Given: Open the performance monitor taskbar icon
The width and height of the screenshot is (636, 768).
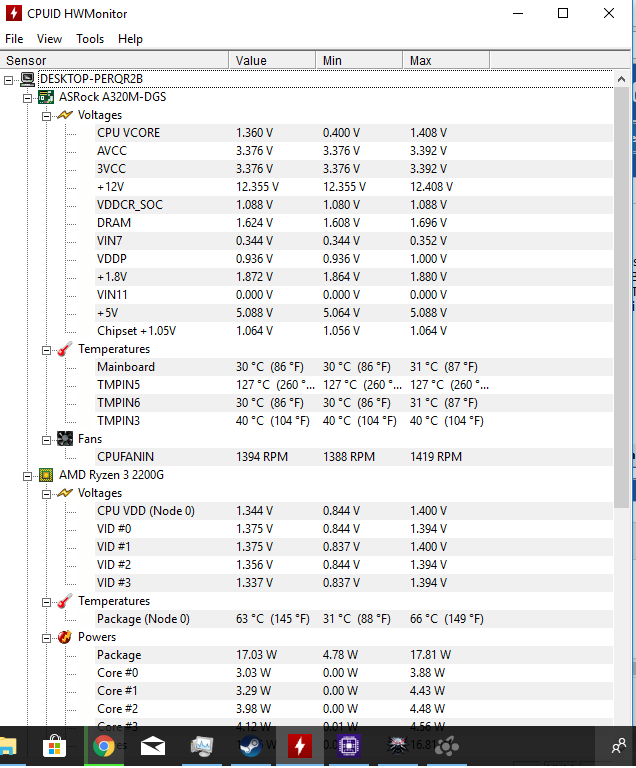Looking at the screenshot, I should point(202,746).
